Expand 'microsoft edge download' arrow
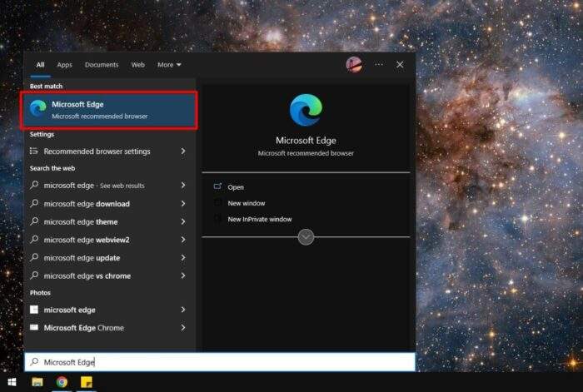The image size is (583, 392). coord(183,204)
